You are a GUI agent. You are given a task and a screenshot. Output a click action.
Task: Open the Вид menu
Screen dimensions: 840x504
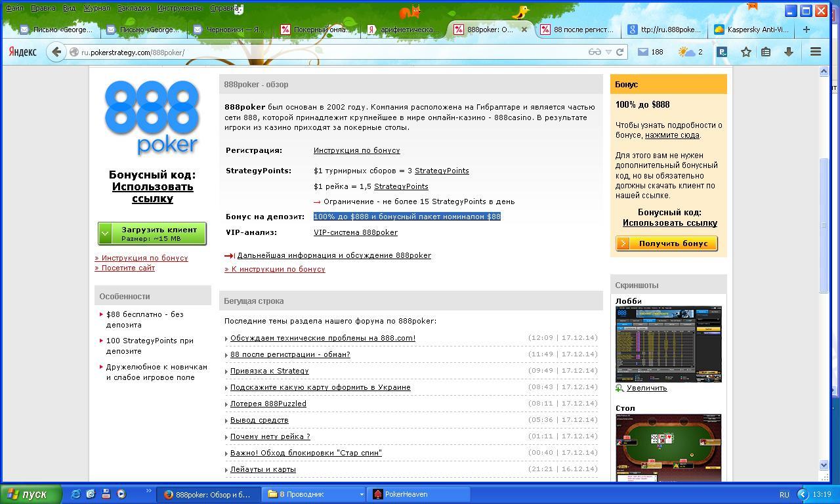69,8
